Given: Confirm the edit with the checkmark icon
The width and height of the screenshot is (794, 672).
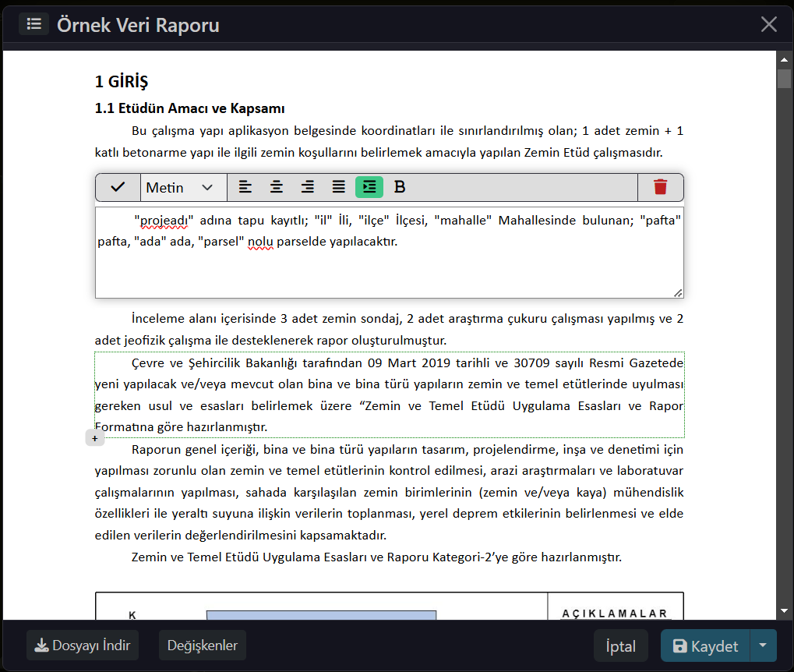Looking at the screenshot, I should [x=118, y=187].
